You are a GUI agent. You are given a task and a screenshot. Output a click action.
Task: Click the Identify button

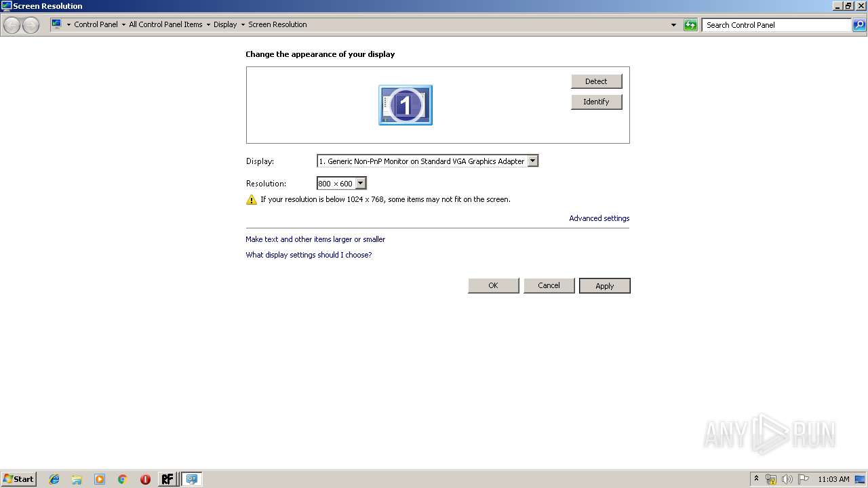pos(596,102)
